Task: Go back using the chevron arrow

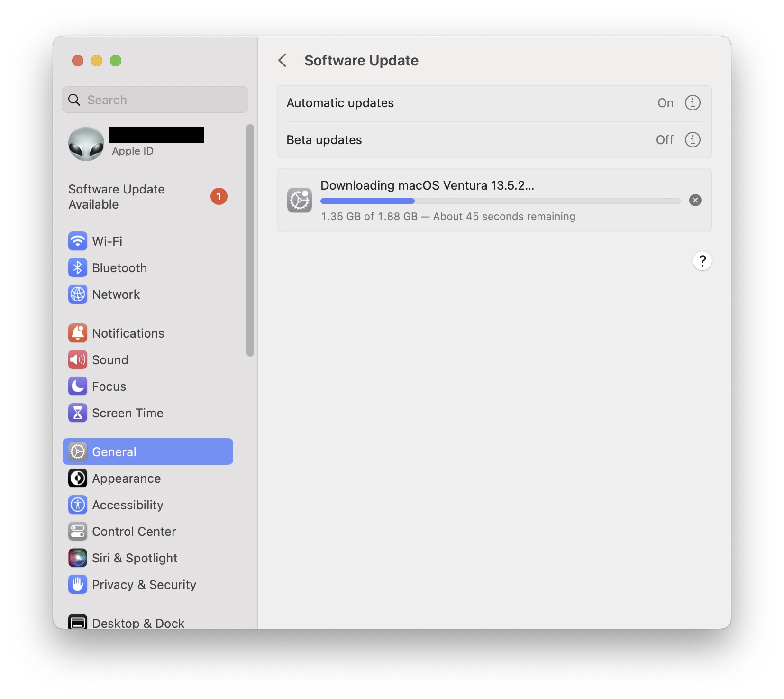Action: [283, 60]
